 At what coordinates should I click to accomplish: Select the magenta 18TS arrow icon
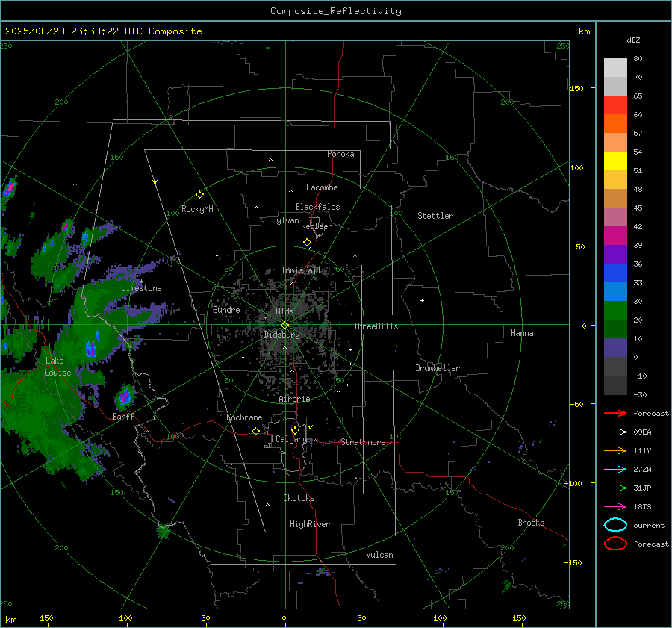coord(615,507)
